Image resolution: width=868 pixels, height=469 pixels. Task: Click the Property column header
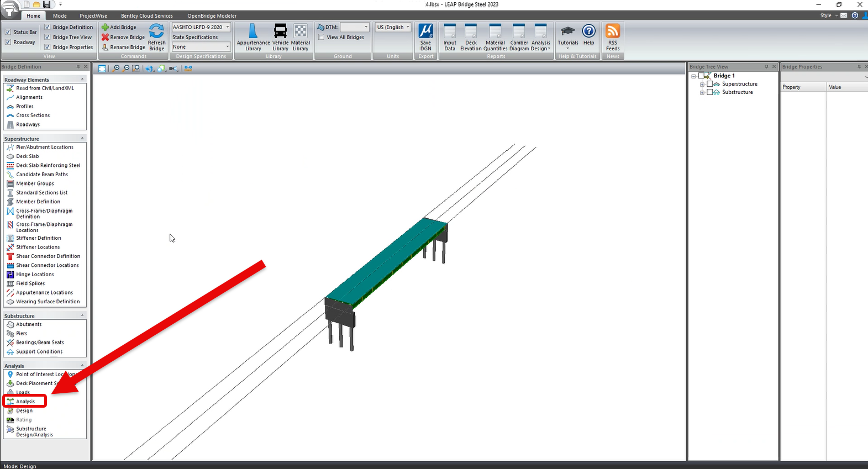(803, 87)
